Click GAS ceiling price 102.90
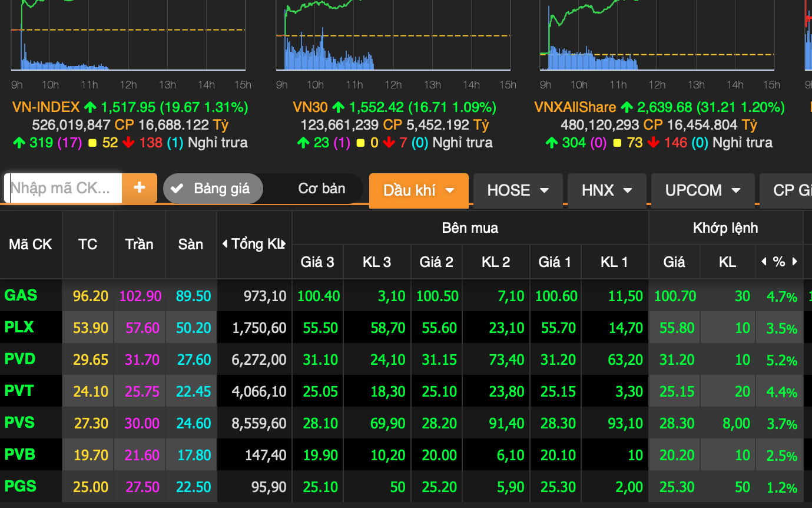This screenshot has width=812, height=508. pos(140,296)
